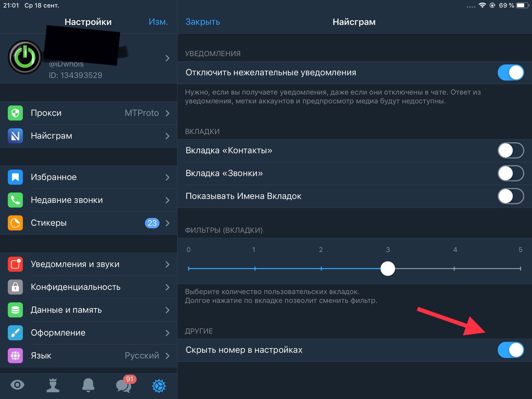Screen dimensions: 532x399
Task: Tap chevron on Уведомления и звуки row
Action: tap(167, 264)
